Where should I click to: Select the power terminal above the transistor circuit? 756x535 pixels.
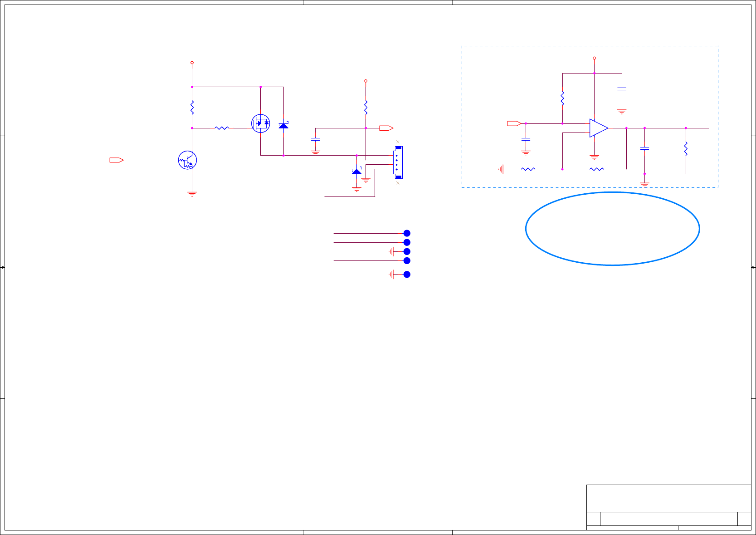click(192, 63)
